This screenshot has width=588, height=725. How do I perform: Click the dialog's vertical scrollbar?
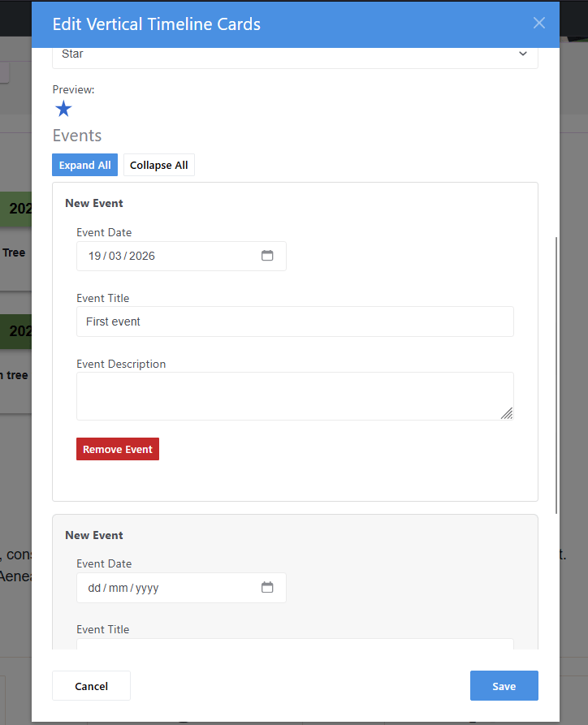tap(556, 373)
